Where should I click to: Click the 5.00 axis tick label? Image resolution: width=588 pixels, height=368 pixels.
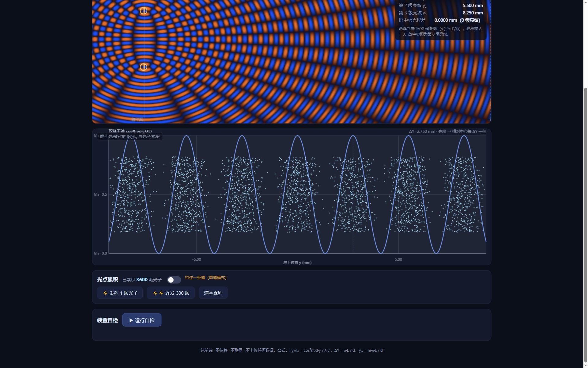click(398, 259)
